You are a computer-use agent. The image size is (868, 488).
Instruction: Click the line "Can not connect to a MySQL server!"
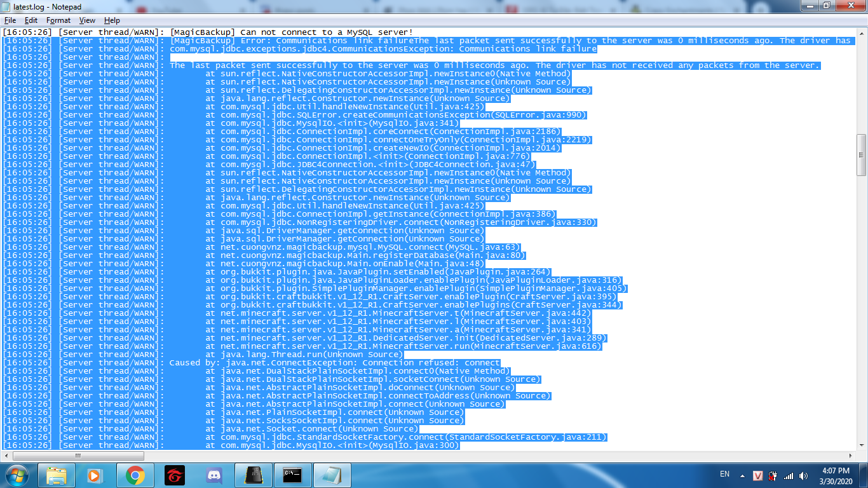(x=208, y=32)
